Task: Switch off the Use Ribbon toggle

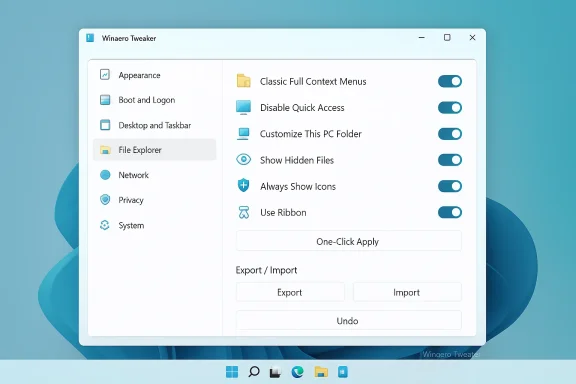Action: pos(450,212)
